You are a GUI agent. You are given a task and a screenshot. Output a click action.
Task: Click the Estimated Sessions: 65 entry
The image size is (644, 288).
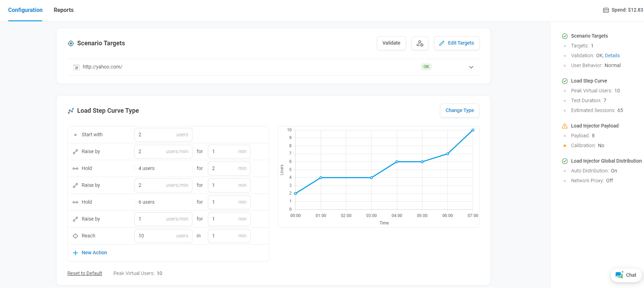point(597,111)
